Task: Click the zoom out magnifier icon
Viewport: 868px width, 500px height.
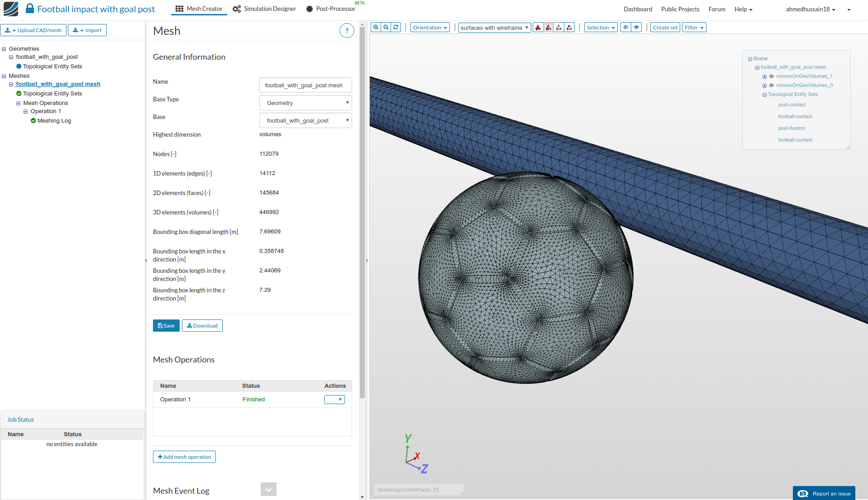Action: pos(386,28)
